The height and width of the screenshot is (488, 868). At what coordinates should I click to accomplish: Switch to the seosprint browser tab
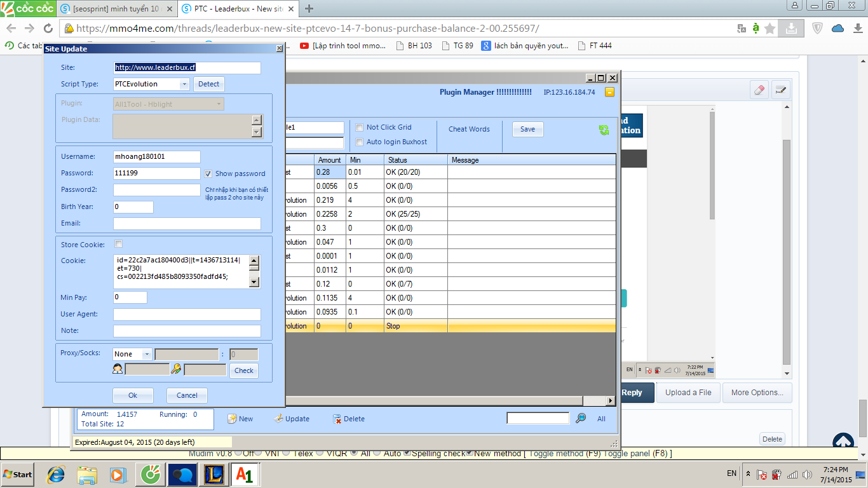point(114,9)
